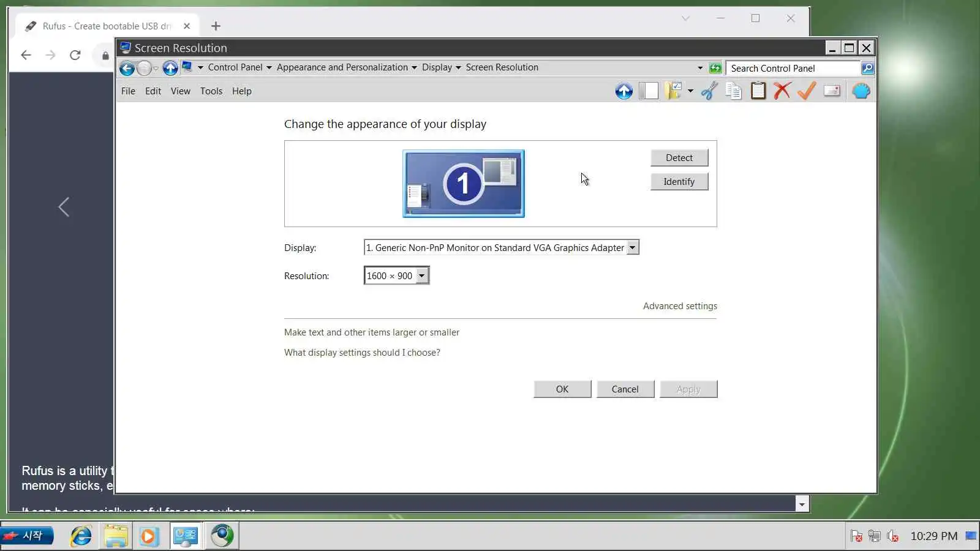Click the Cut scissors icon

[709, 91]
